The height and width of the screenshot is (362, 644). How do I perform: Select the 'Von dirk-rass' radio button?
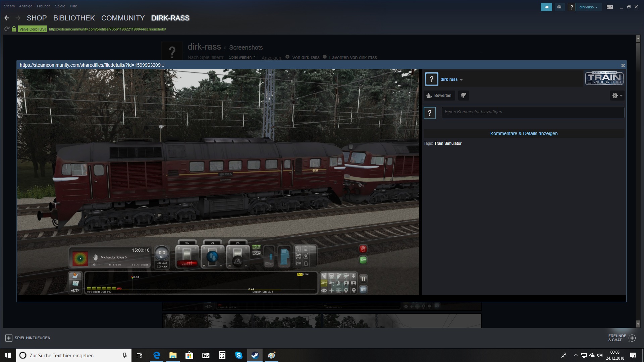287,57
